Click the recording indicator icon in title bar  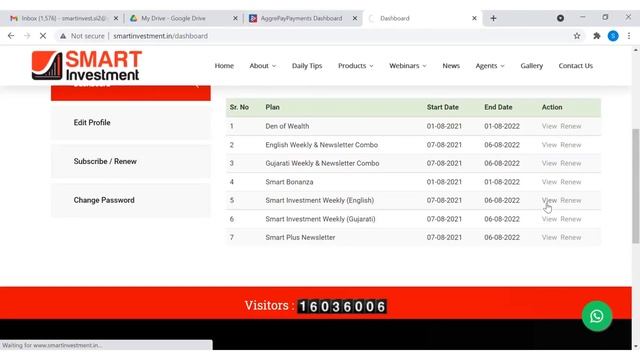560,18
